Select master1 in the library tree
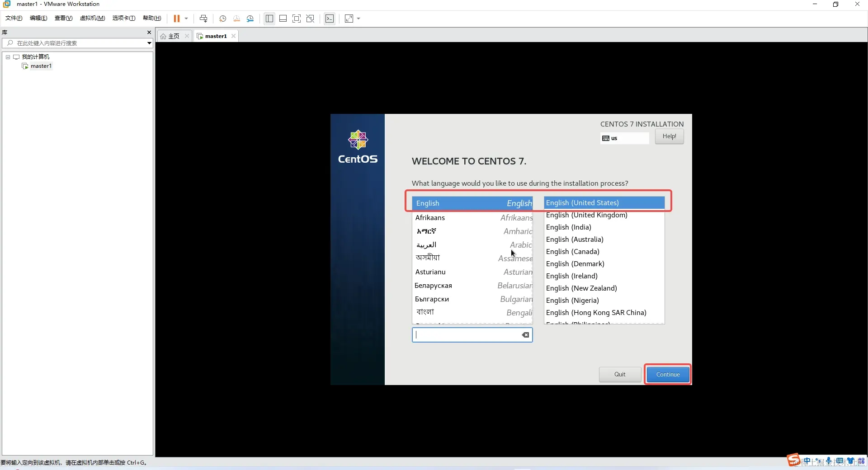 41,66
